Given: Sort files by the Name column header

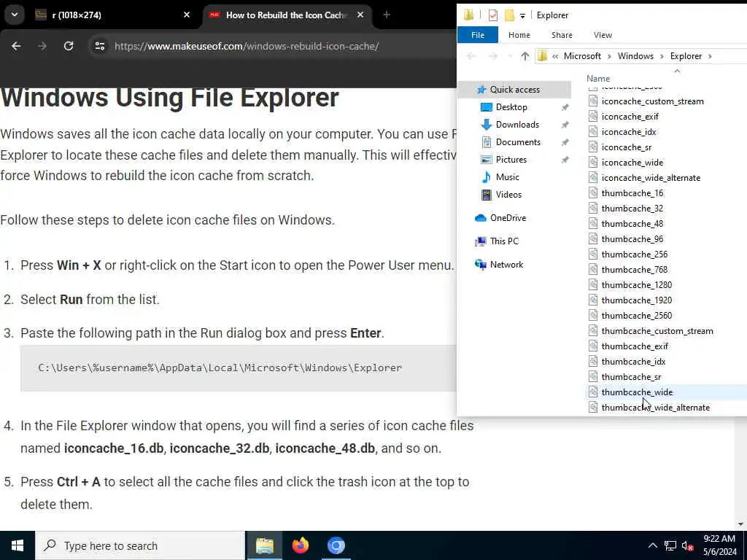Looking at the screenshot, I should point(598,79).
